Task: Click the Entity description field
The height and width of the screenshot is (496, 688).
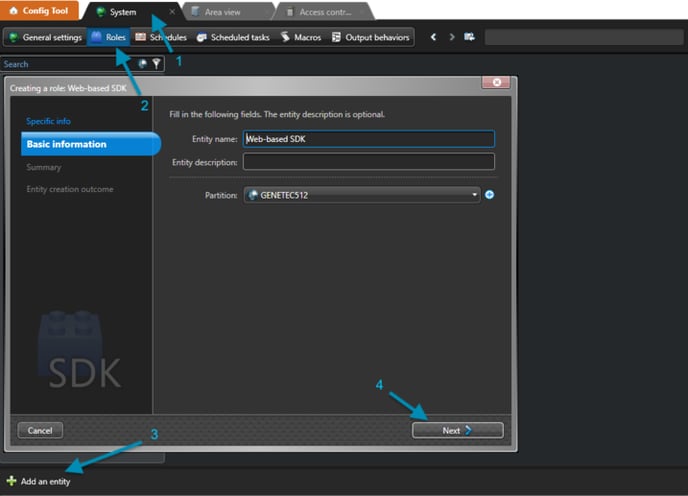Action: coord(369,162)
